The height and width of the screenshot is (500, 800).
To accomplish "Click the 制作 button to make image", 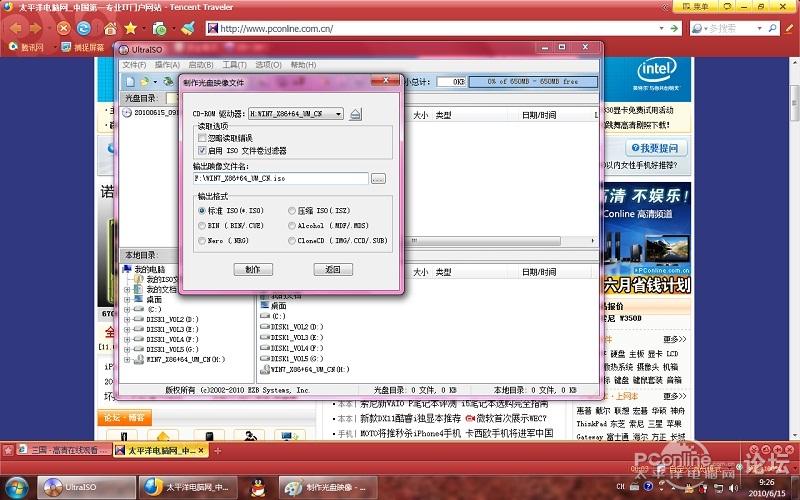I will click(x=252, y=270).
